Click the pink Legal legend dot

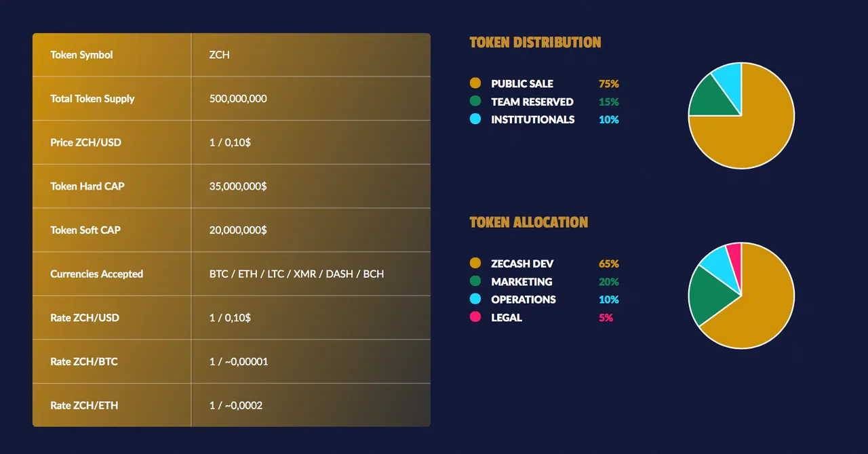pyautogui.click(x=475, y=317)
